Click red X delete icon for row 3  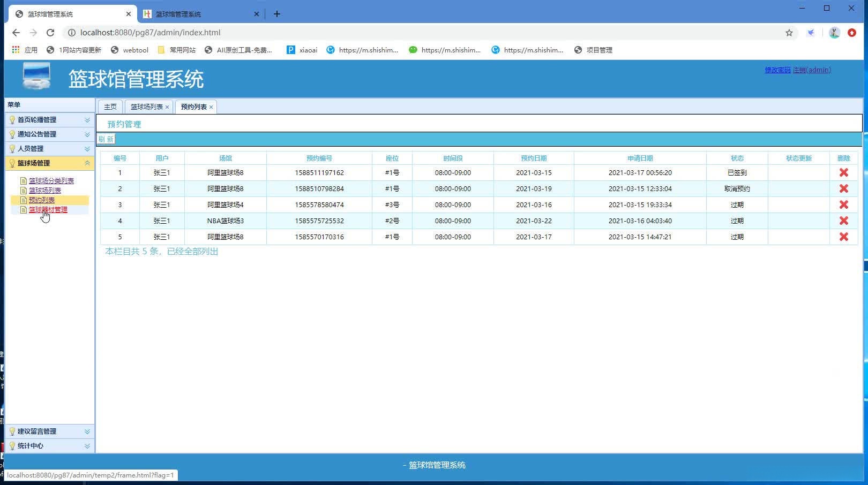coord(843,204)
